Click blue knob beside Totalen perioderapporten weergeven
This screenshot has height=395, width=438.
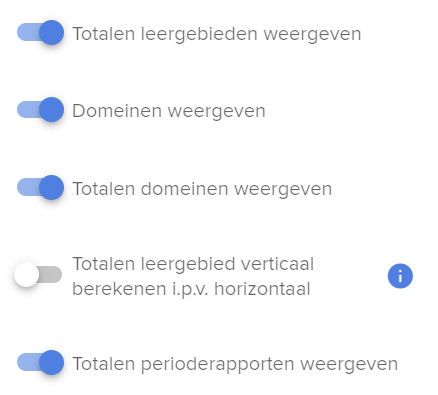(52, 362)
